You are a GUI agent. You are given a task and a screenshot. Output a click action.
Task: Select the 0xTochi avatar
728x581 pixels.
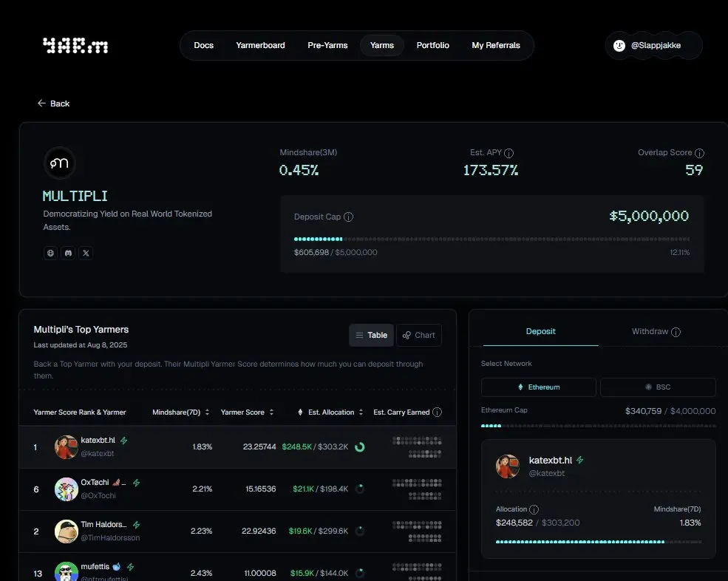(x=67, y=489)
